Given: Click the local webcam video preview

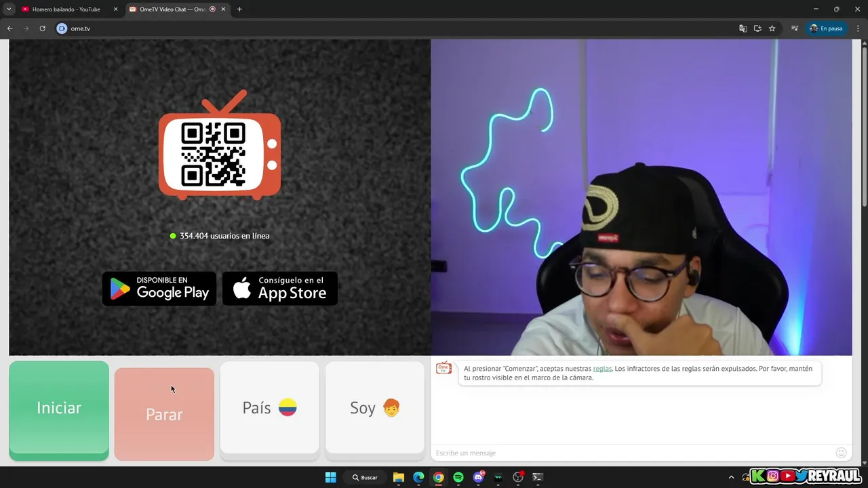Looking at the screenshot, I should click(x=642, y=197).
